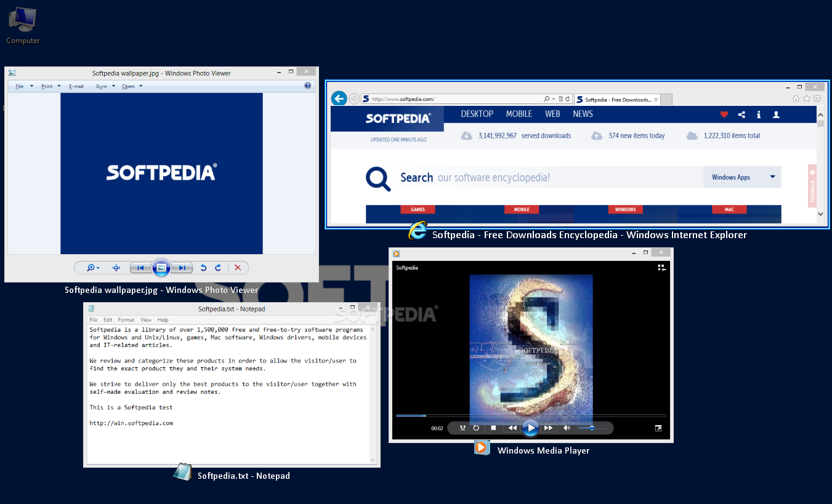Click the Internet Explorer address bar URL
Viewport: 832px width, 504px height.
403,99
